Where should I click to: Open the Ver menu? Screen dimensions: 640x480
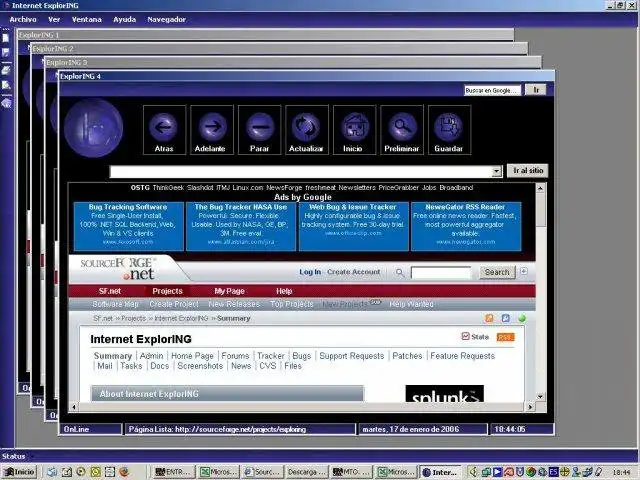[54, 19]
